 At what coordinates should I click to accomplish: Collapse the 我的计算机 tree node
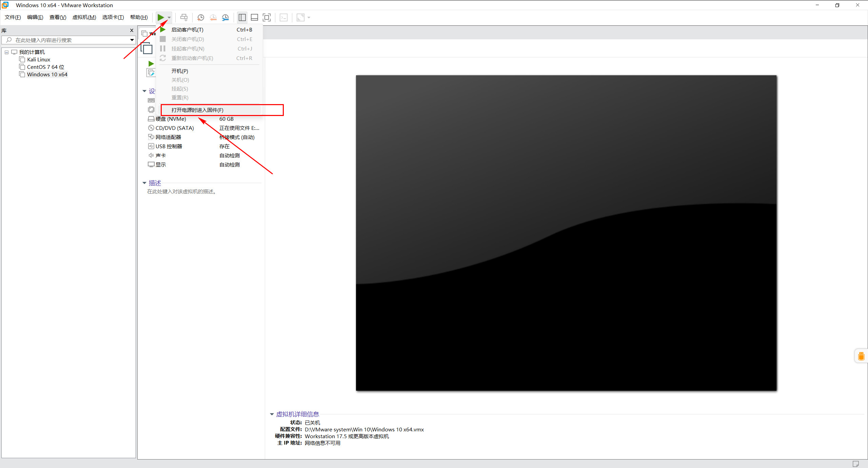point(6,52)
